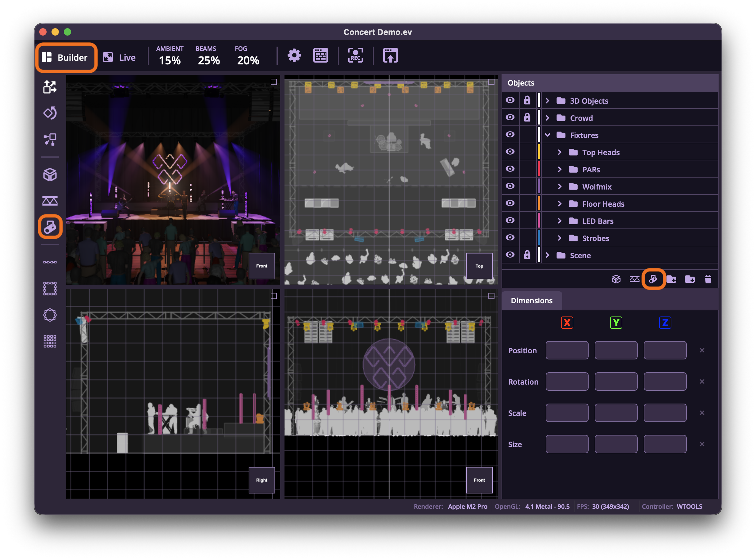Select the truss tool in left sidebar
756x560 pixels.
[x=50, y=201]
